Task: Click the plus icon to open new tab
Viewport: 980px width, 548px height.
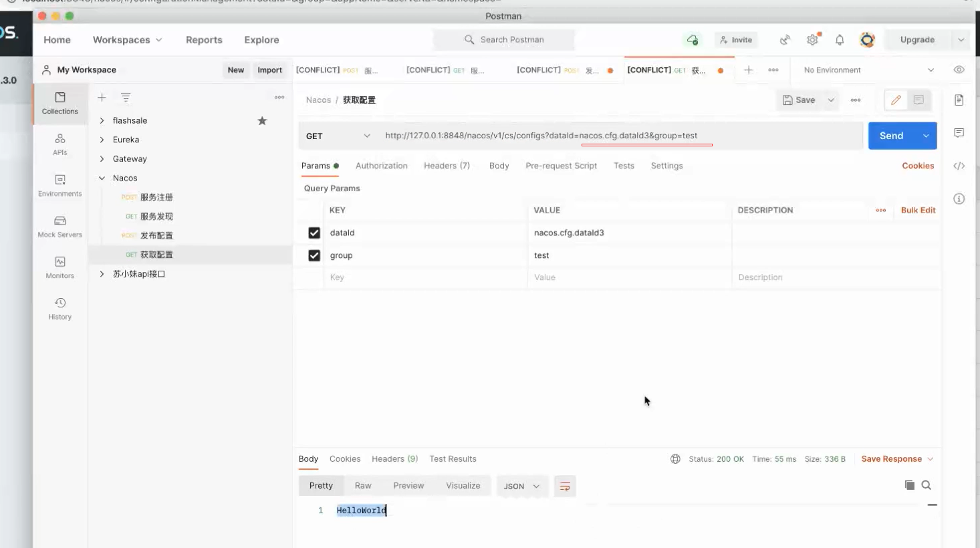Action: point(749,70)
